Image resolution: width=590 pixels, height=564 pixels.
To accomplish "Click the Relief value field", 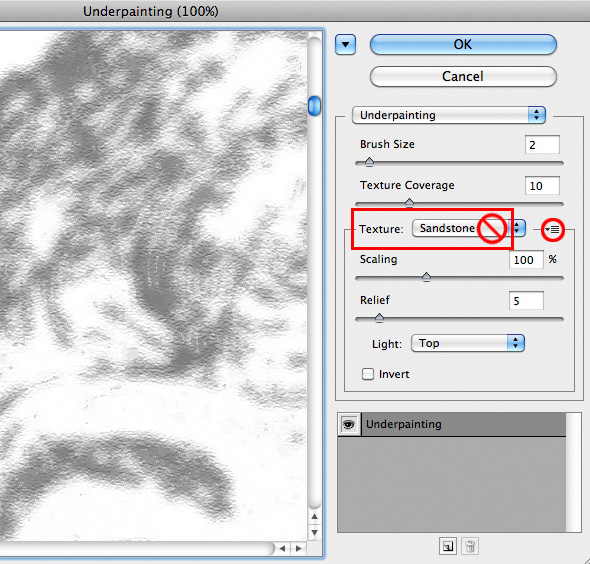I will [526, 300].
